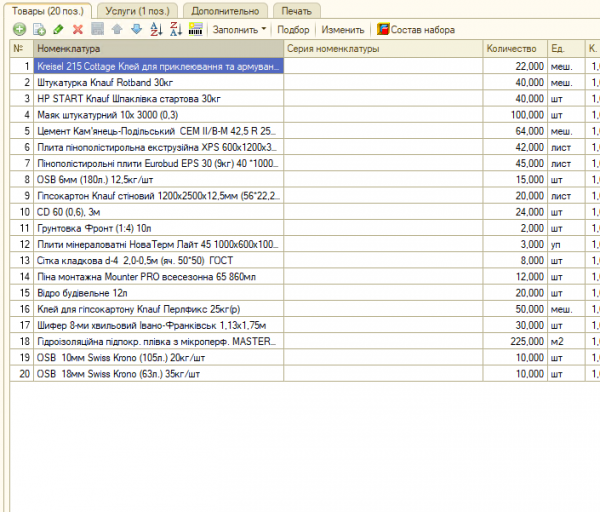
Task: Click the Количество column header
Action: click(515, 49)
